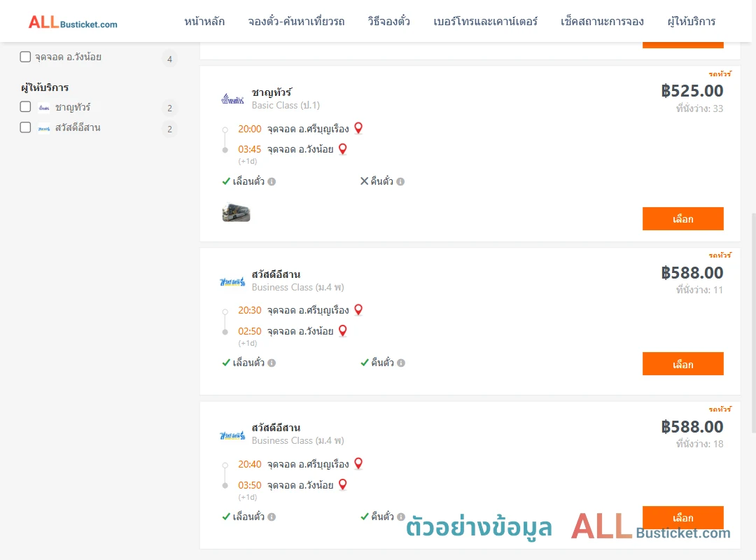Tick the จุดจอด อ.วังน้อย filter checkbox
The width and height of the screenshot is (756, 560).
(25, 57)
